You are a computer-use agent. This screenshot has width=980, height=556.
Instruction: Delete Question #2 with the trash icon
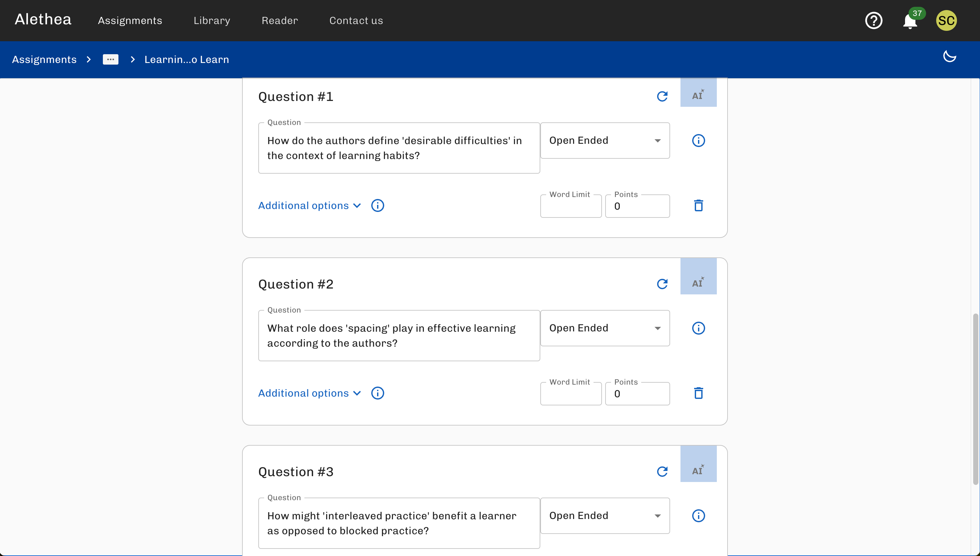point(698,393)
